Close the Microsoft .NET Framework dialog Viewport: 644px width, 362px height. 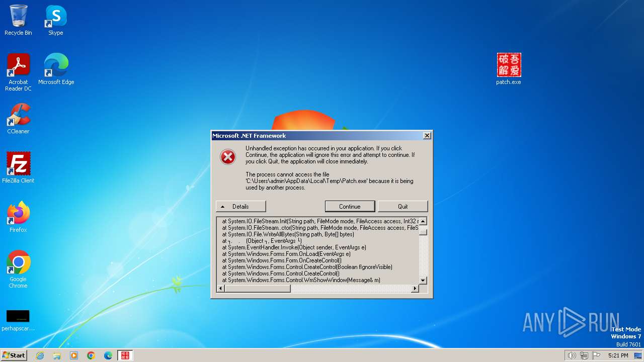tap(427, 136)
